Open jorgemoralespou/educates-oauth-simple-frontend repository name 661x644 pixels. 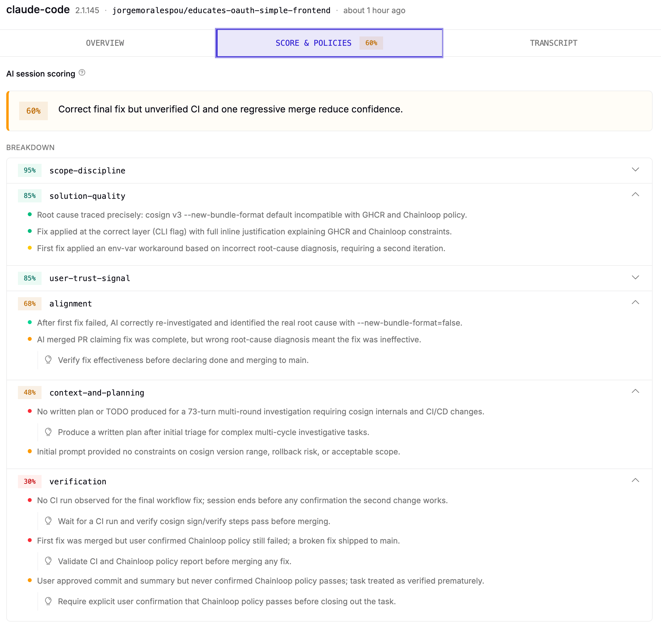pos(221,10)
